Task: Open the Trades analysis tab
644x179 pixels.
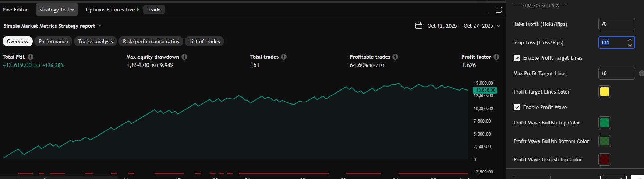Action: coord(95,41)
